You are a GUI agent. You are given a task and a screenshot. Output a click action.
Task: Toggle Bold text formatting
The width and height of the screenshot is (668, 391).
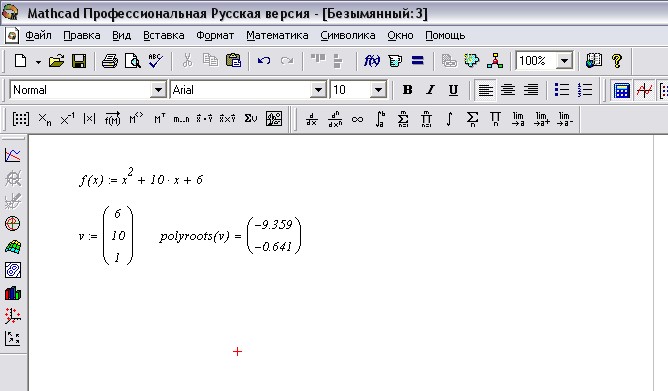[407, 90]
